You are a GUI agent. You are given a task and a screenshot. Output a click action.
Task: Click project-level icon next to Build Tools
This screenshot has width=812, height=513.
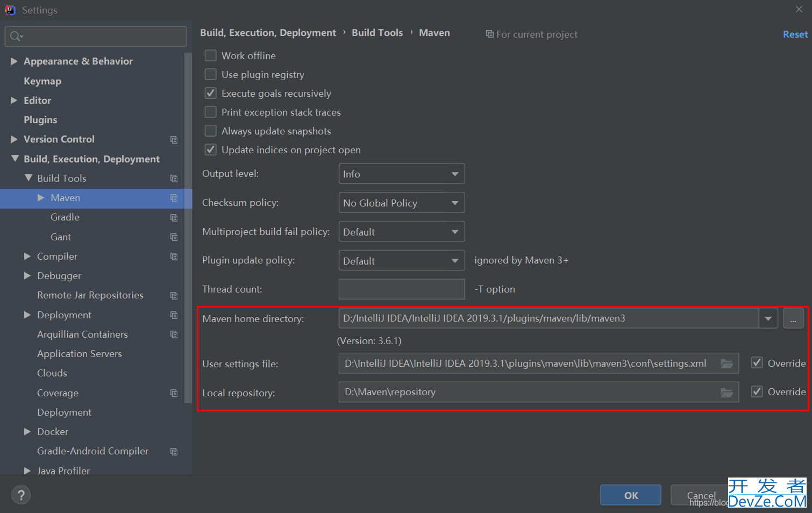tap(174, 179)
